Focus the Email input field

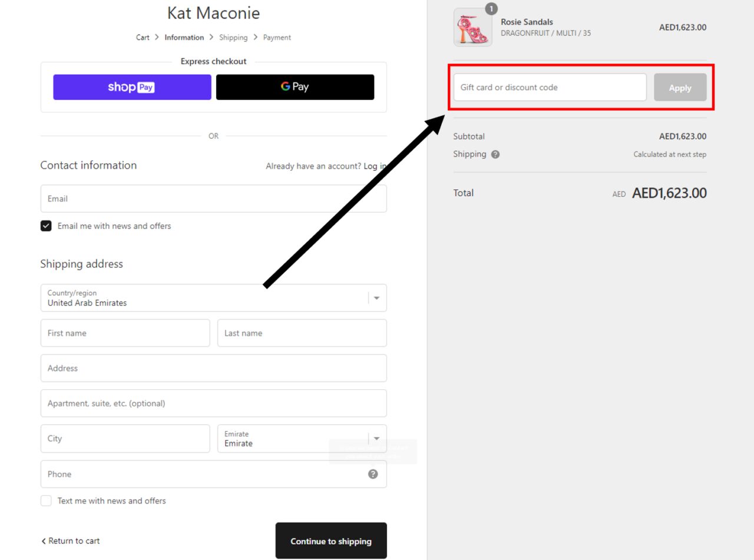point(214,199)
